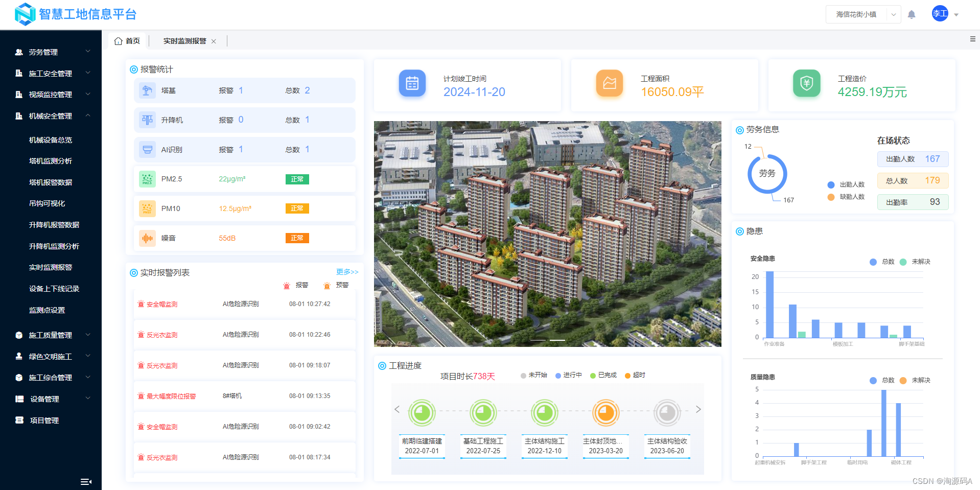Screen dimensions: 980x490
Task: Open 设备上下线记录 submenu item
Action: [x=54, y=289]
